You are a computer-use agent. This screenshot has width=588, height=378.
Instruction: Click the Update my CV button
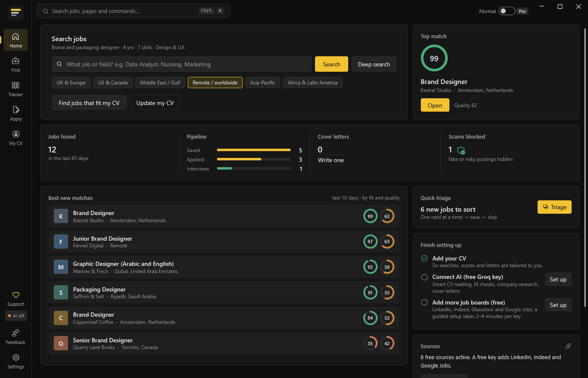(155, 103)
